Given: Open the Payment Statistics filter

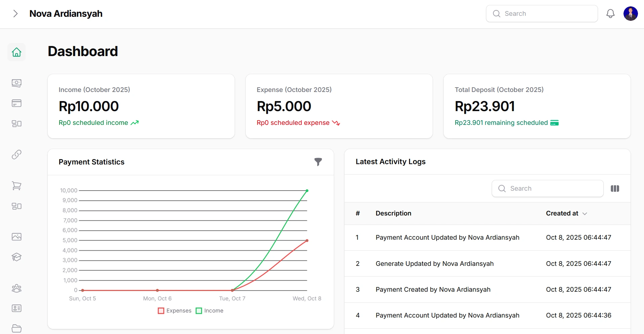Looking at the screenshot, I should [318, 162].
